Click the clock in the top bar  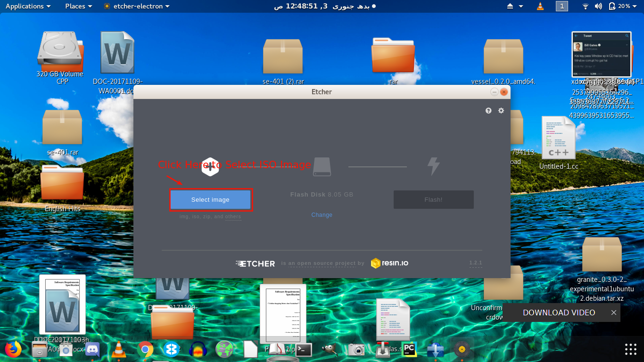325,6
